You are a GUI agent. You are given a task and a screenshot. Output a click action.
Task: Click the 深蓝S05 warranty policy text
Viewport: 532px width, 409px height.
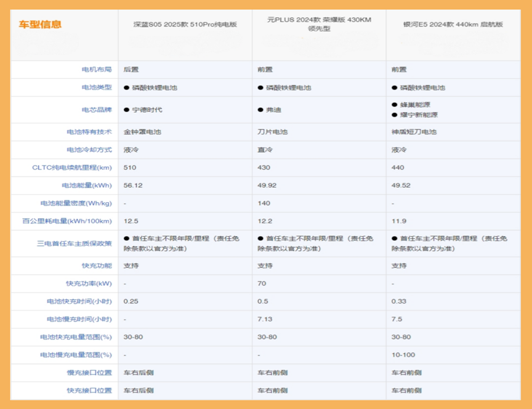(x=182, y=243)
